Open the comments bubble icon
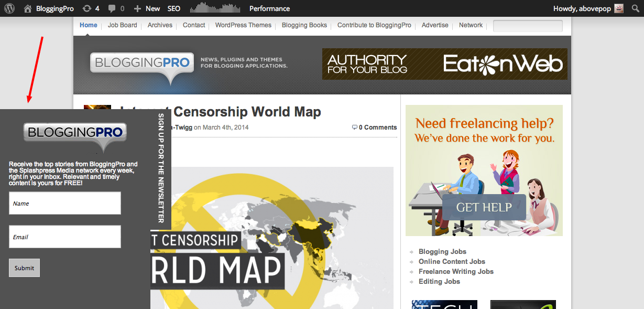644x309 pixels. point(112,8)
